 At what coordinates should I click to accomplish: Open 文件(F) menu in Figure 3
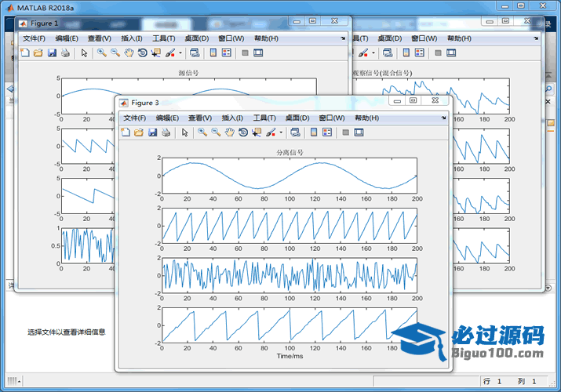tap(134, 118)
